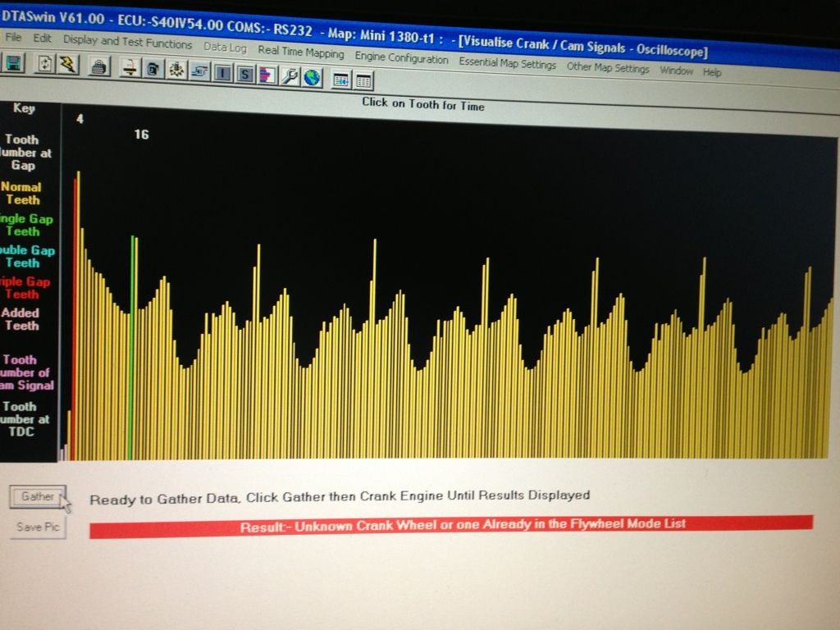The height and width of the screenshot is (630, 840).
Task: Open the Edit menu
Action: point(42,39)
